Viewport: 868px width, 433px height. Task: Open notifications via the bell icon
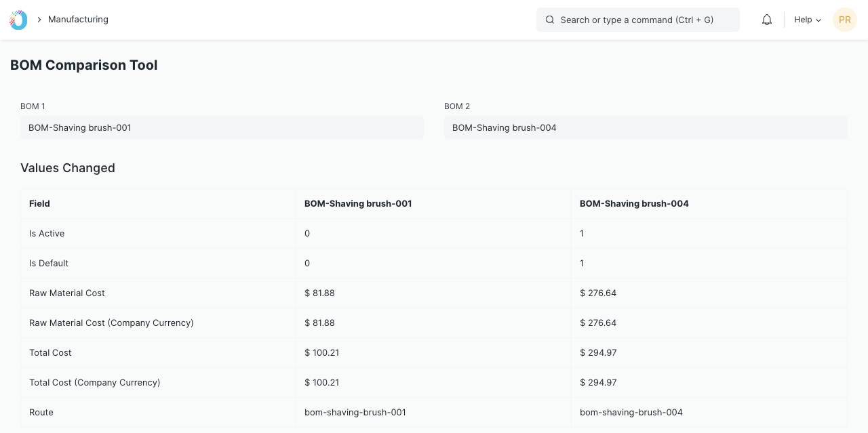(x=766, y=20)
